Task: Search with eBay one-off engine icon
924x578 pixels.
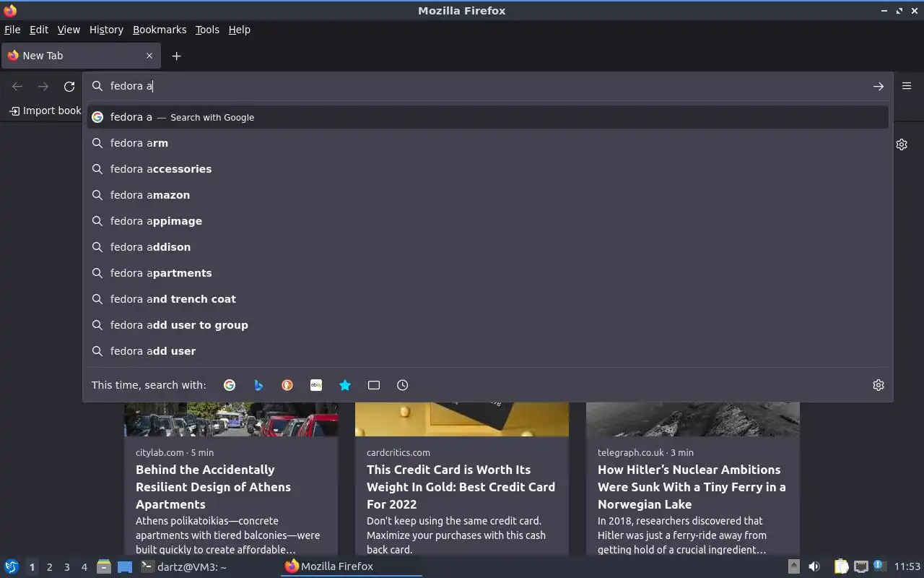Action: pyautogui.click(x=316, y=385)
